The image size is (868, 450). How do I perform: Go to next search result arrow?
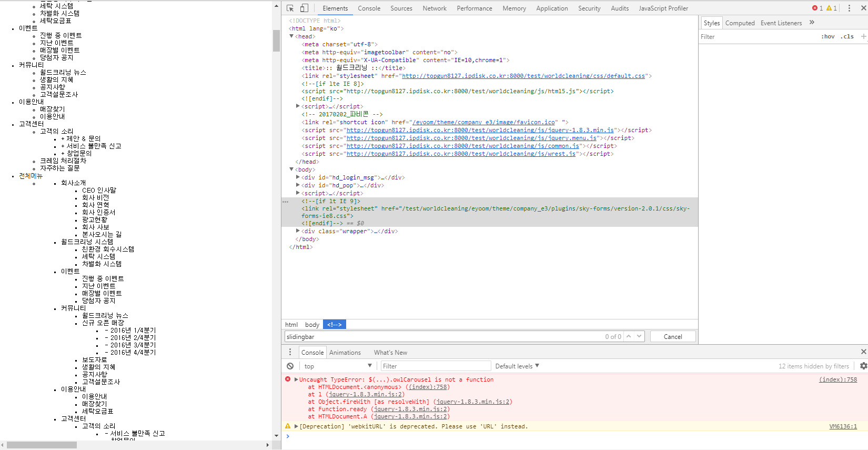[x=639, y=336]
